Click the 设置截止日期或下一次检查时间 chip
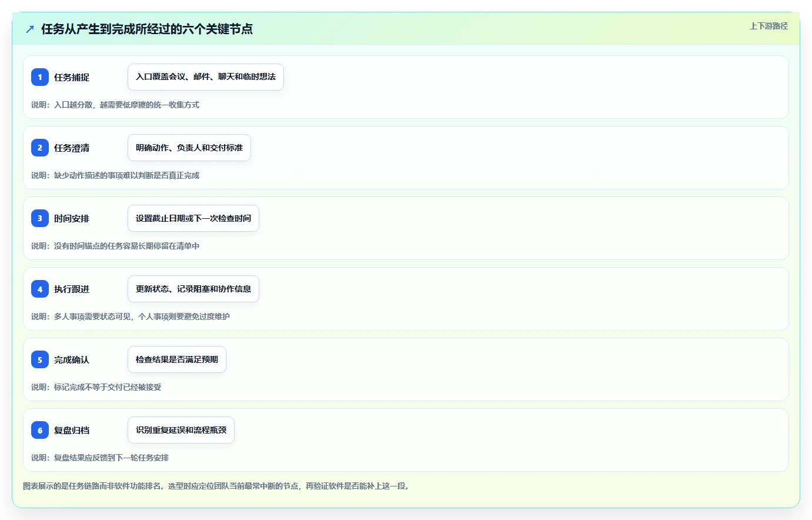This screenshot has height=520, width=812. [x=193, y=218]
